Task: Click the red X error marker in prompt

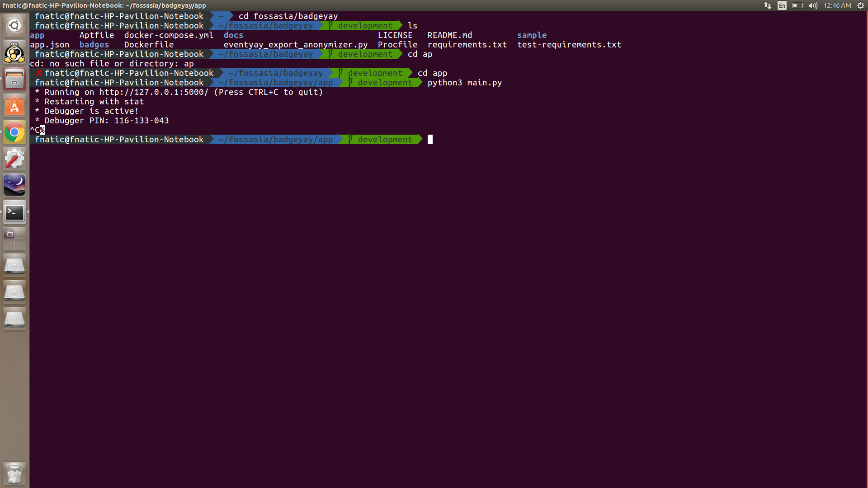Action: (x=39, y=73)
